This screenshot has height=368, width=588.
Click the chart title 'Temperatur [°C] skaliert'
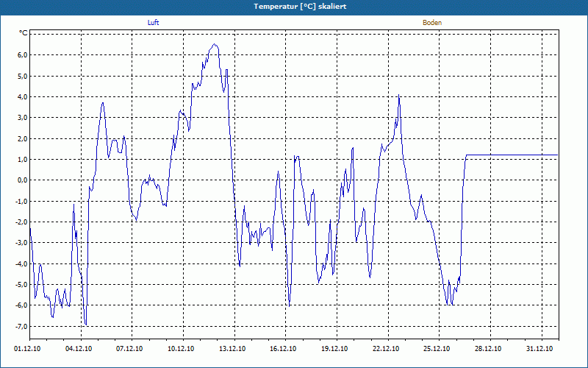point(300,7)
